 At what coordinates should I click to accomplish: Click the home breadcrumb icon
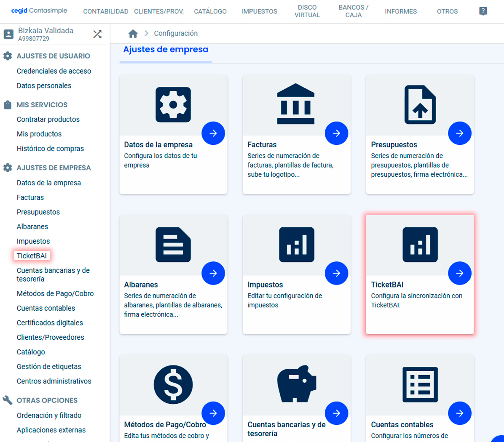click(133, 33)
